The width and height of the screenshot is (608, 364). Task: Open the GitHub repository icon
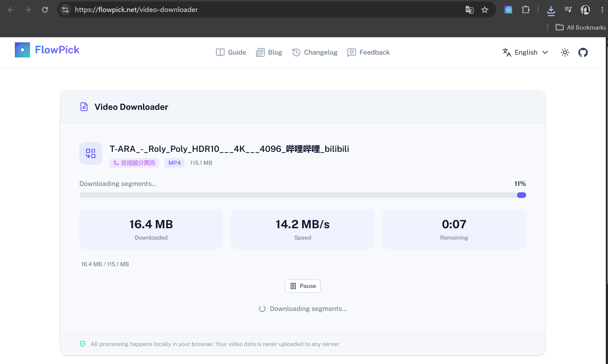(583, 52)
